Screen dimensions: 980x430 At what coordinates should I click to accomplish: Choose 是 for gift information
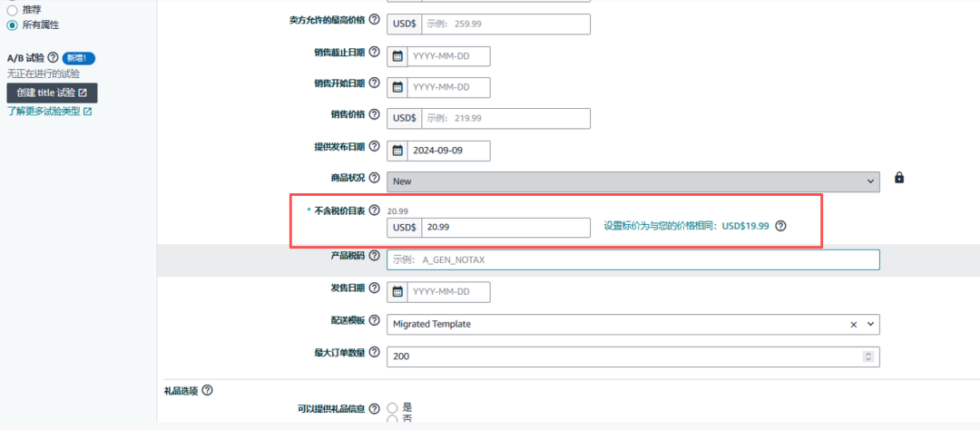(x=393, y=407)
